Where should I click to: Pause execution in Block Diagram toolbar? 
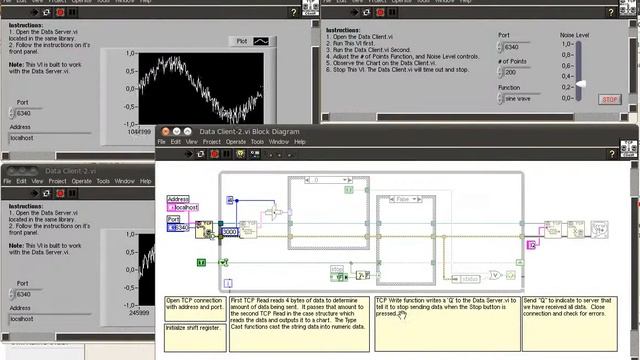click(227, 154)
